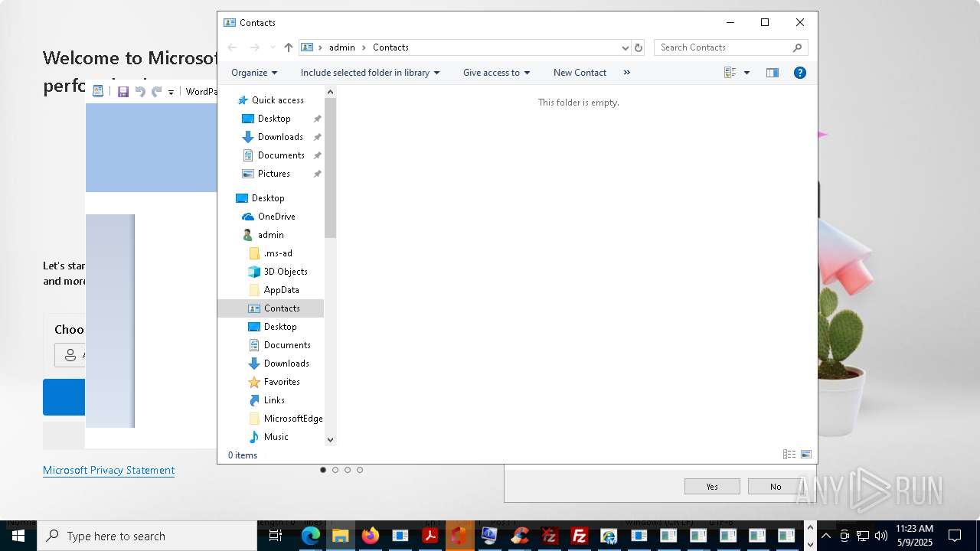Select the fourth carousel page dot
This screenshot has height=551, width=980.
tap(360, 470)
